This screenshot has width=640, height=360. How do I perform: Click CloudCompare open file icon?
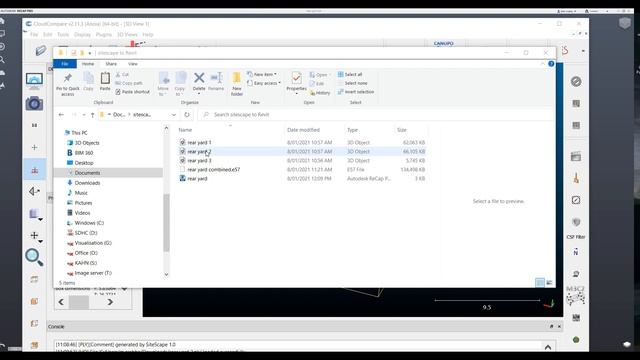pyautogui.click(x=40, y=50)
